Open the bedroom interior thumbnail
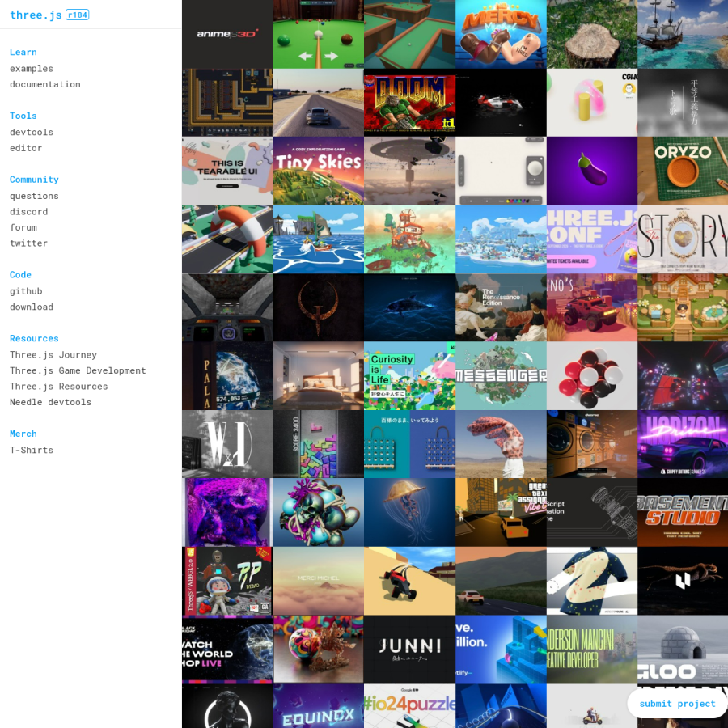The height and width of the screenshot is (728, 728). coord(319,375)
